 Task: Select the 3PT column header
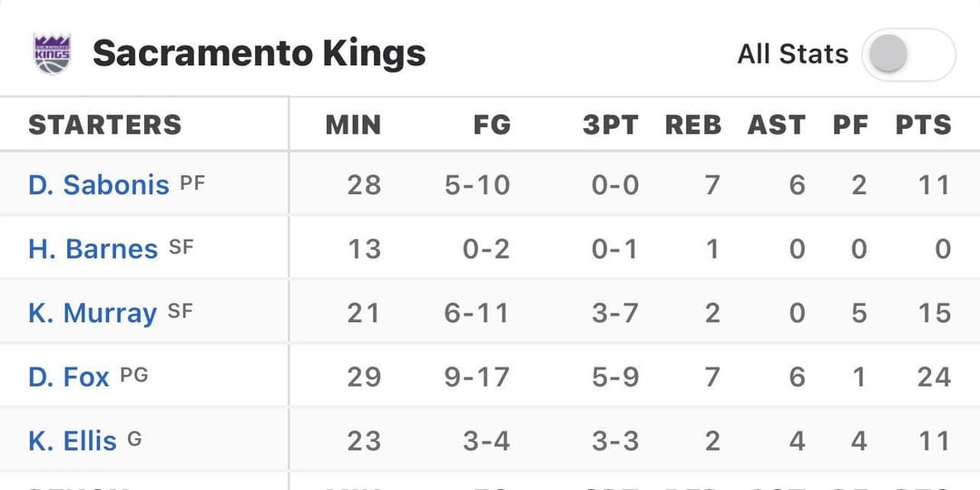pyautogui.click(x=611, y=124)
